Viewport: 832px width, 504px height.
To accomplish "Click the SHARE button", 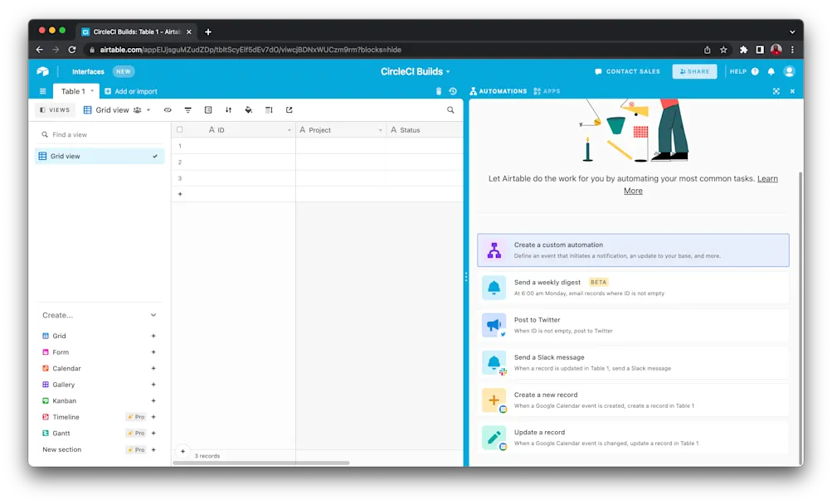I will [x=694, y=71].
